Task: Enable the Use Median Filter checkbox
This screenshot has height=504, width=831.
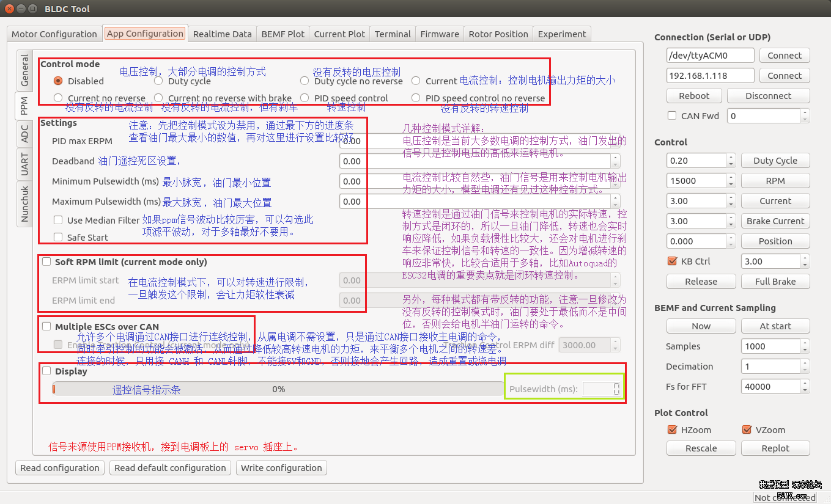Action: click(58, 219)
